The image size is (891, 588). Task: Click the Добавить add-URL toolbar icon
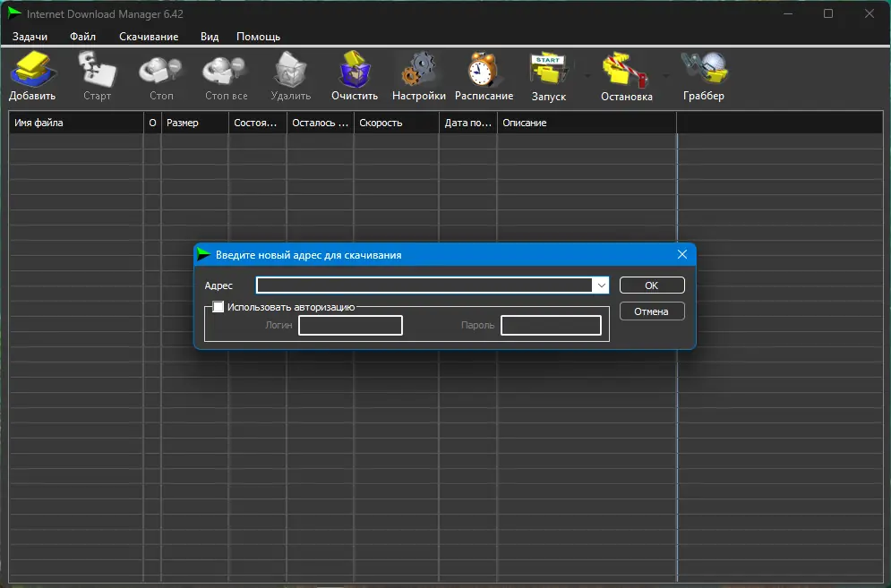pos(33,70)
